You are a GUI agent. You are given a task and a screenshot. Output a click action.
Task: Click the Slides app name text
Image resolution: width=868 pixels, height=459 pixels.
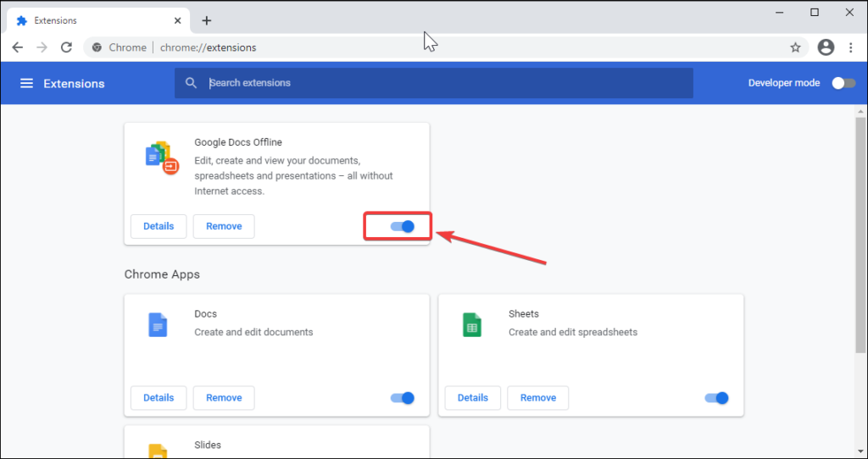208,445
